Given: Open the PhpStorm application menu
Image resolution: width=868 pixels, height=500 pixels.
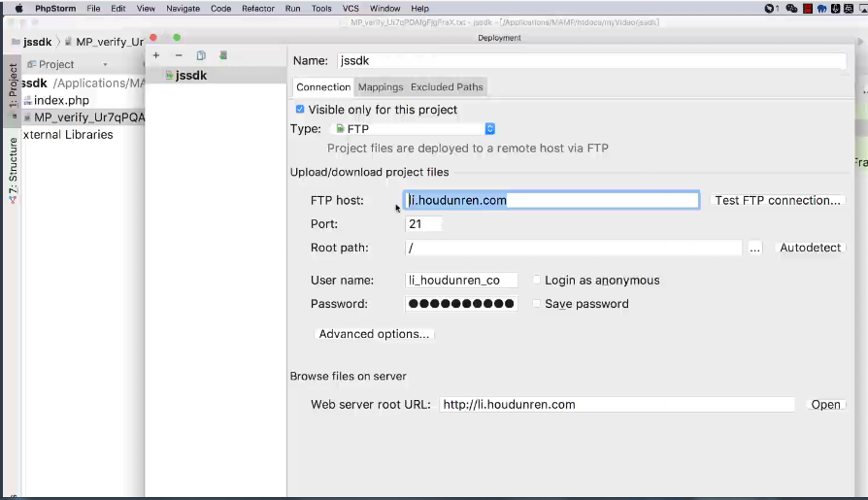Looking at the screenshot, I should point(55,9).
